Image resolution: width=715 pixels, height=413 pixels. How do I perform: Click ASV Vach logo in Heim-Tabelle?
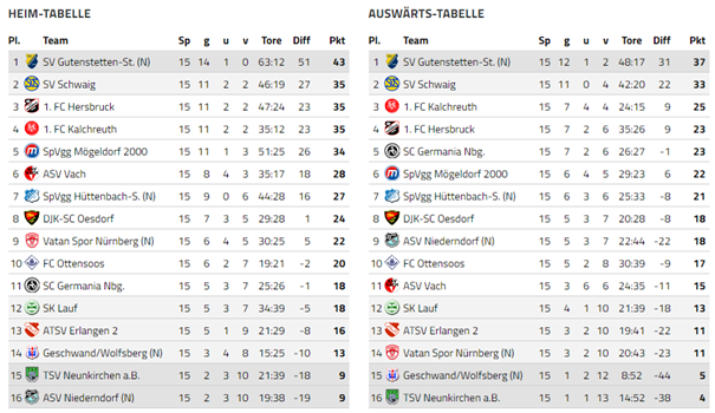(x=31, y=174)
